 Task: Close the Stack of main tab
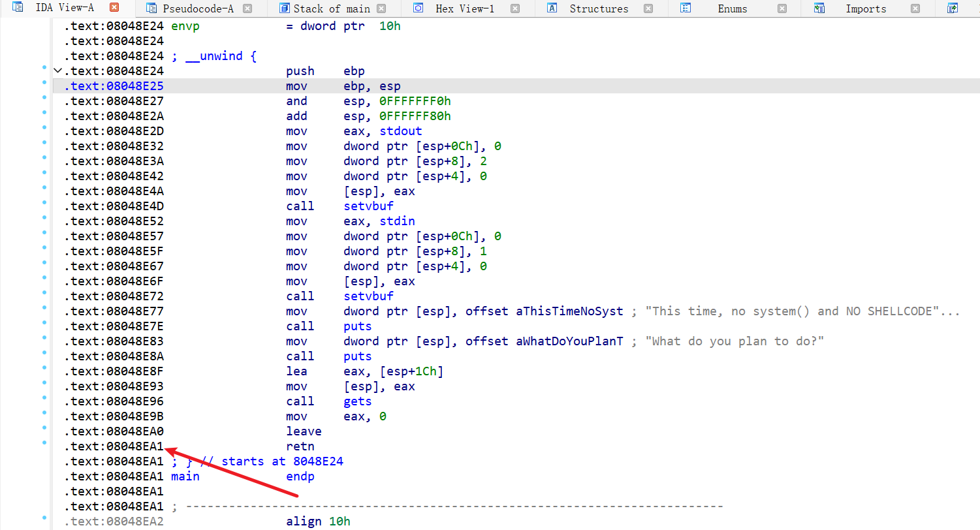click(x=381, y=8)
